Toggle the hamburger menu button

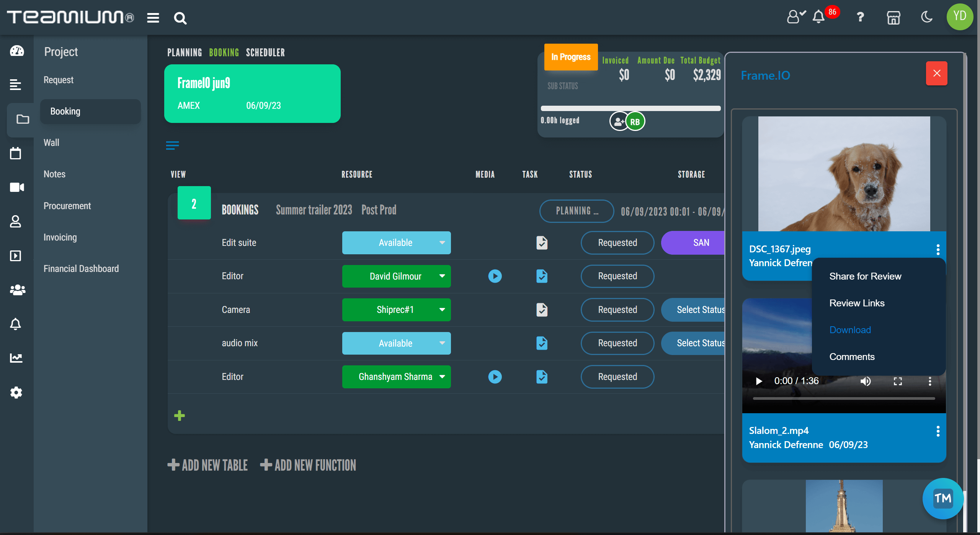tap(153, 18)
